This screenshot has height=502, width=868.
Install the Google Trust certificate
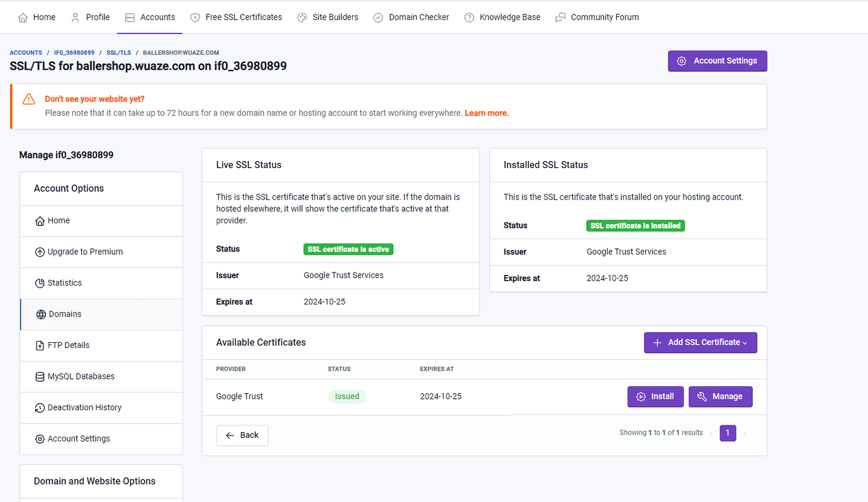(x=655, y=396)
